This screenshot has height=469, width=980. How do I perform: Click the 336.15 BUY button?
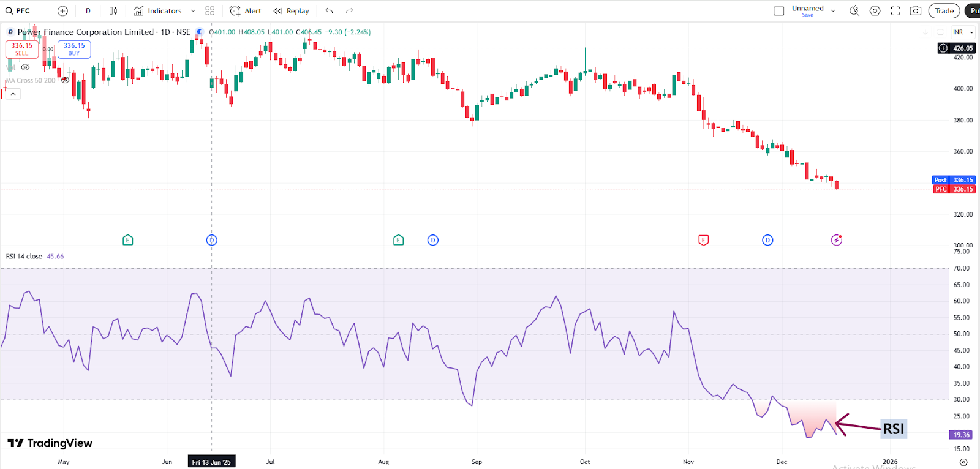click(x=74, y=49)
